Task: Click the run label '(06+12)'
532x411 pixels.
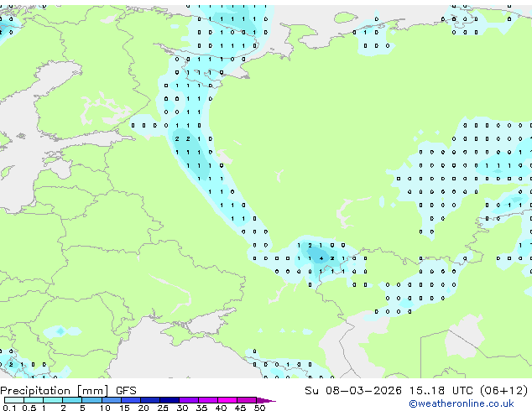Action: [504, 390]
